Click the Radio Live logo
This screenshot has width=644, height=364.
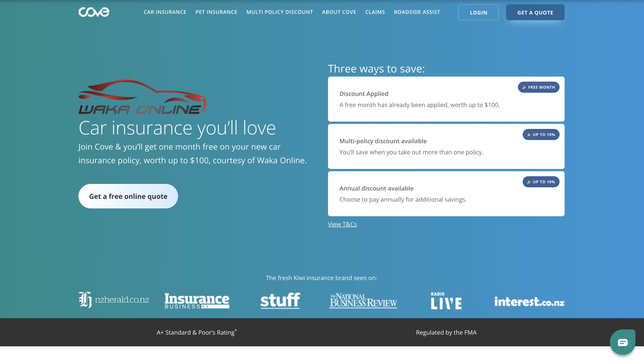(x=446, y=300)
